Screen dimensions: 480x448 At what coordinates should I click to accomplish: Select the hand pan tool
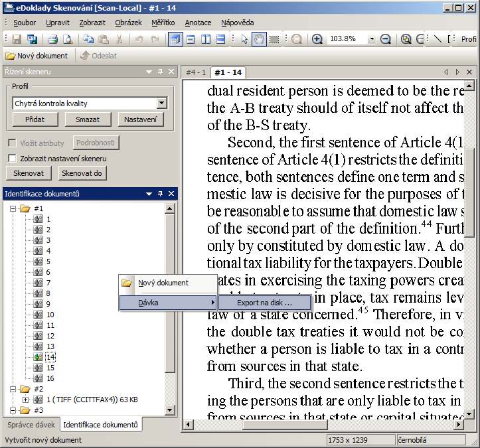(x=259, y=39)
